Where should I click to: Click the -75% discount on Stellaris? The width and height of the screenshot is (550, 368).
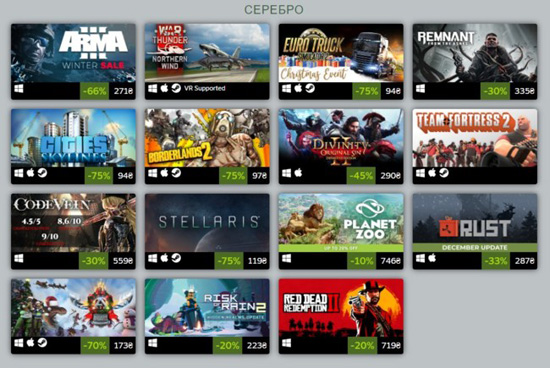229,261
